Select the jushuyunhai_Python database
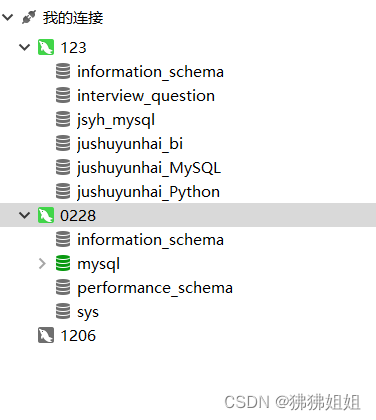Image resolution: width=376 pixels, height=420 pixels. [x=148, y=192]
